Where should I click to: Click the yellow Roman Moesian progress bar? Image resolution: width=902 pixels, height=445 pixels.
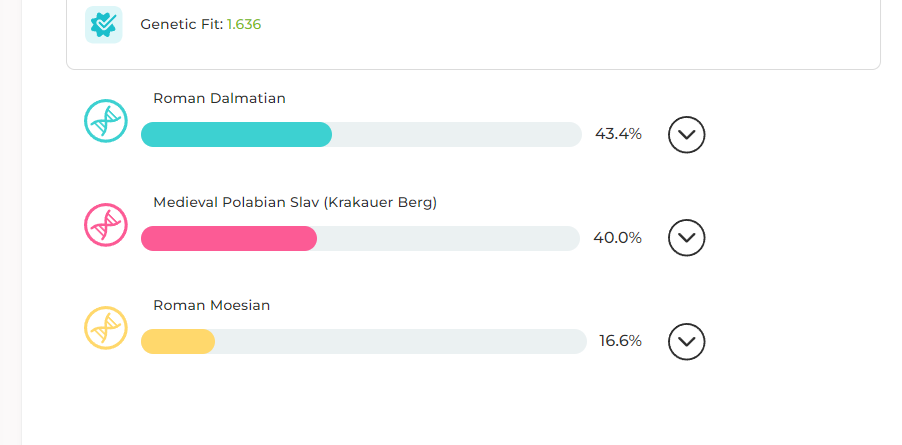[178, 342]
